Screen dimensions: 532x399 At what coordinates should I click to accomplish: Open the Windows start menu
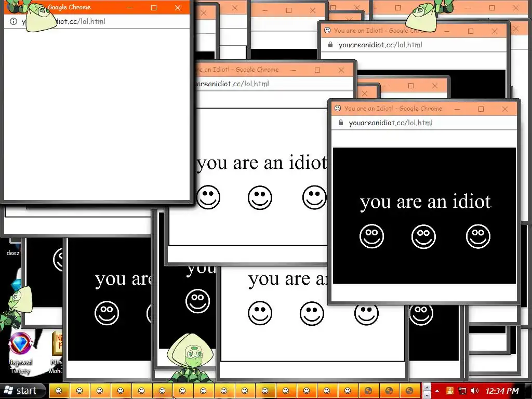click(23, 391)
